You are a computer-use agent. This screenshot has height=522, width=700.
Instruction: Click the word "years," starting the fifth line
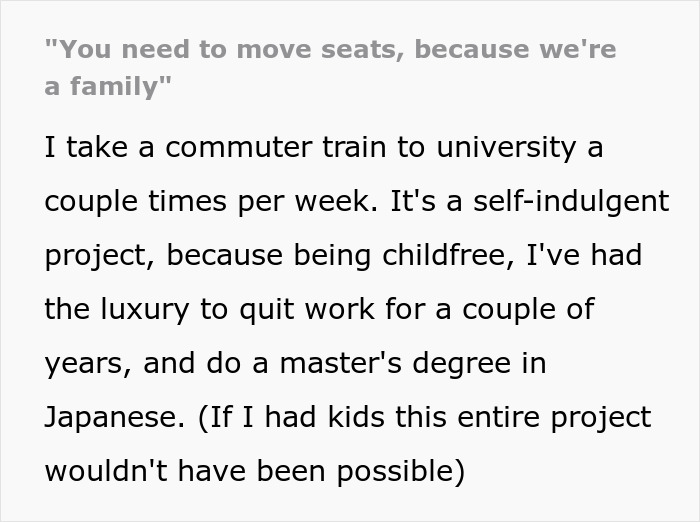pos(88,363)
